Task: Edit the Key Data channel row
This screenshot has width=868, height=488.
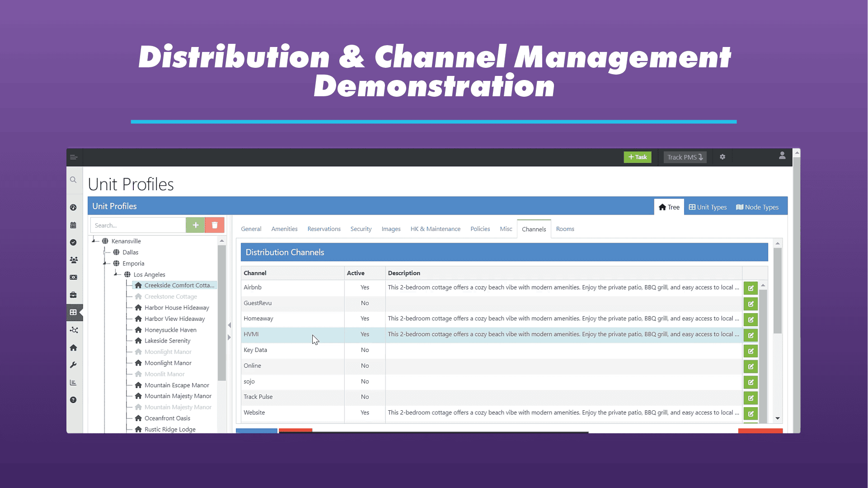Action: tap(751, 351)
